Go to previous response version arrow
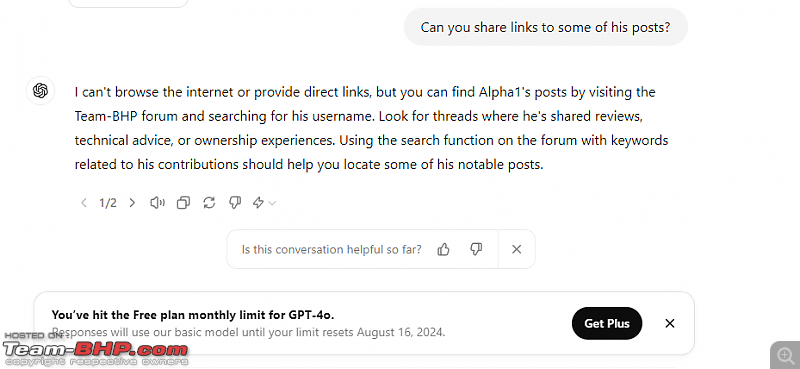This screenshot has height=369, width=800. 84,203
